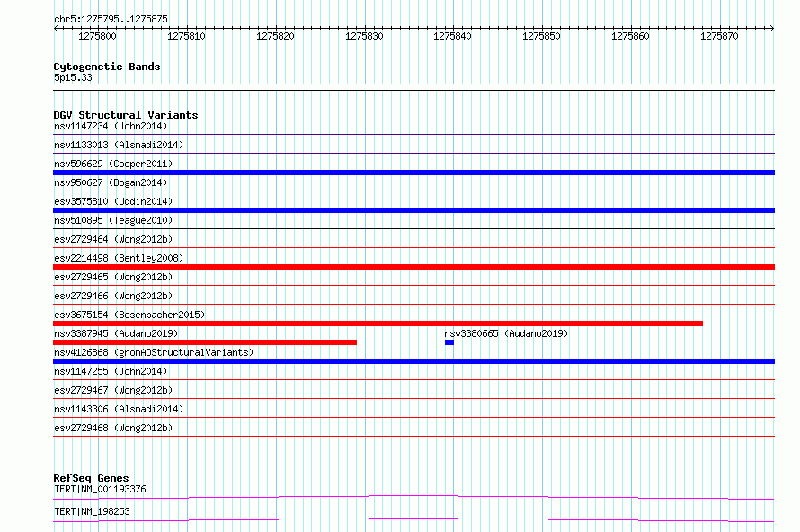Click the thick blue nsv596629 variant bar

pyautogui.click(x=413, y=173)
